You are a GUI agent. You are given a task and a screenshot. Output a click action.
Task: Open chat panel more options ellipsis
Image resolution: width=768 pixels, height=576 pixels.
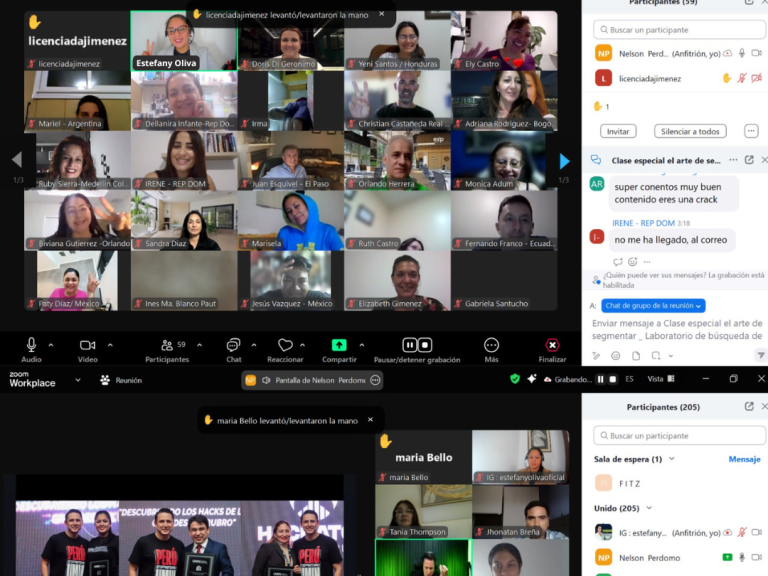[733, 160]
